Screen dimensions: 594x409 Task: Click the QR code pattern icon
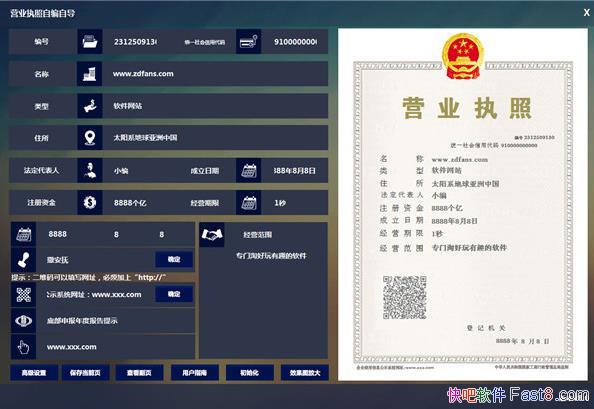23,295
